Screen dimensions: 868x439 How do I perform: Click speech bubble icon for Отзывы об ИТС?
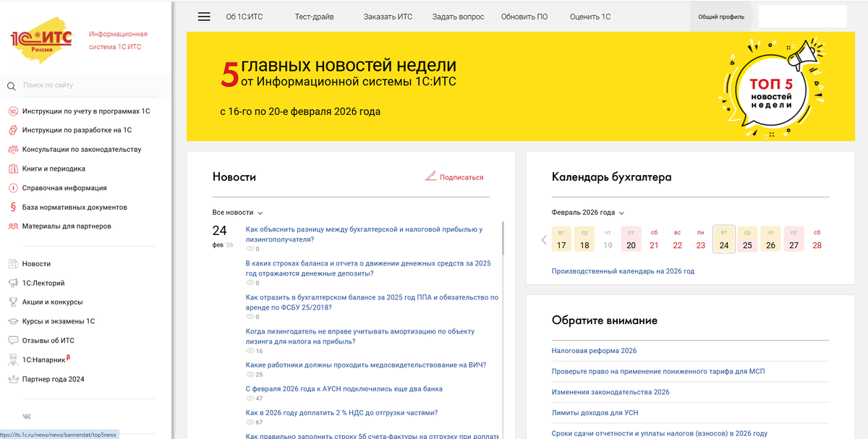tap(13, 341)
